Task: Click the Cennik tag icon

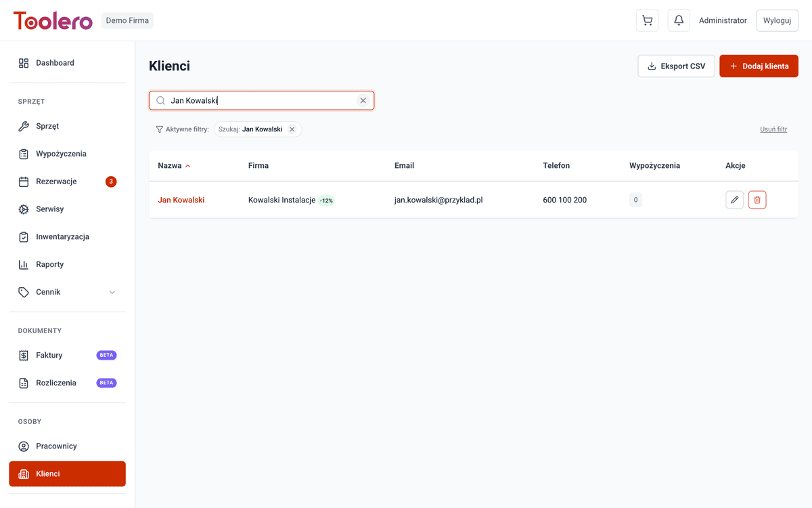Action: click(x=24, y=292)
